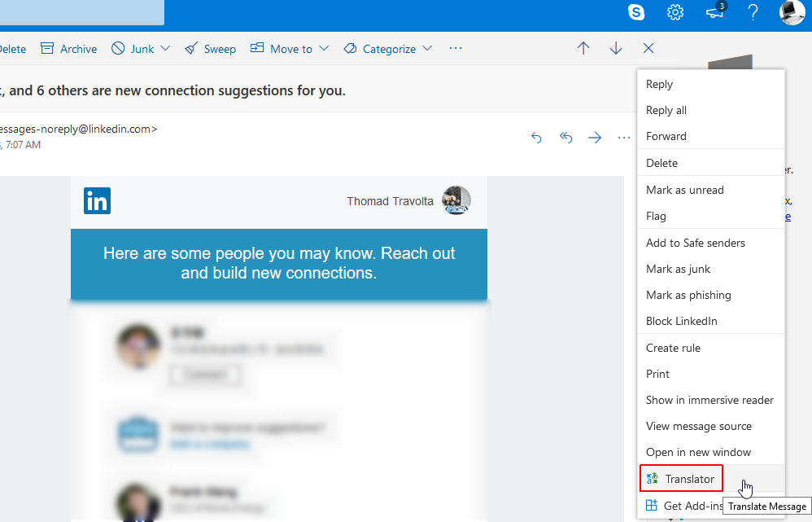Open the Help question mark

tap(753, 13)
